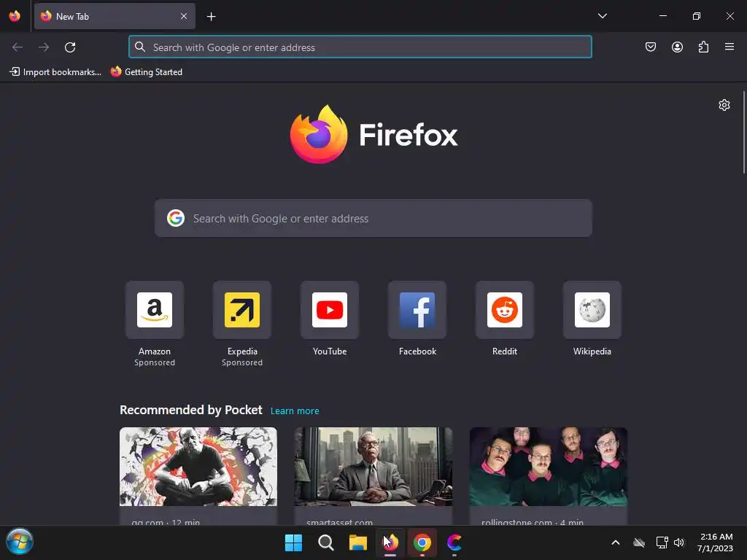Select the New Tab tab
The image size is (747, 560).
point(115,16)
